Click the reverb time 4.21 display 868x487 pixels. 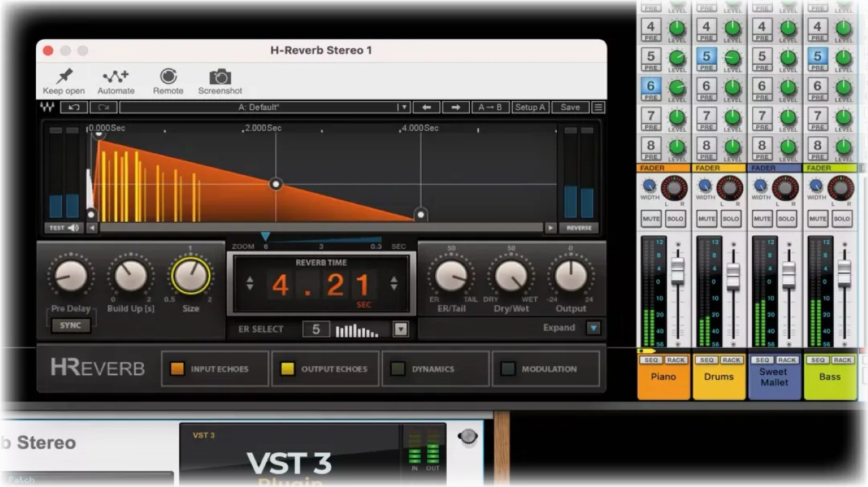321,285
